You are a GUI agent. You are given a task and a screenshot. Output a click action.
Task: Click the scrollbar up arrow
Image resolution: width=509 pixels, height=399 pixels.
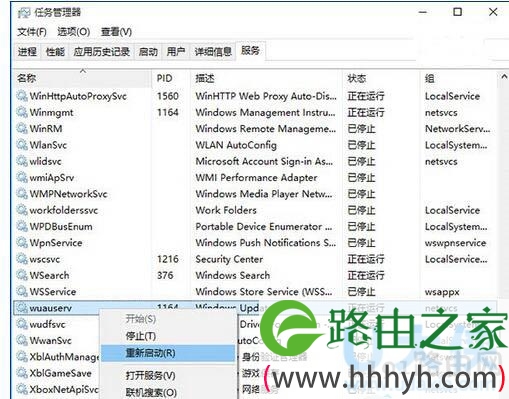pyautogui.click(x=504, y=77)
